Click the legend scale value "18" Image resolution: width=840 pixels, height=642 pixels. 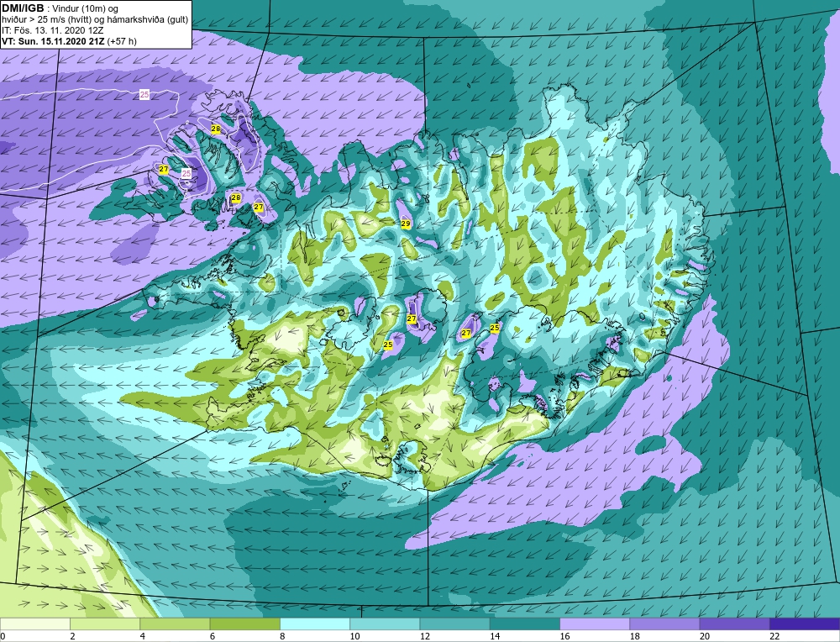pyautogui.click(x=634, y=636)
